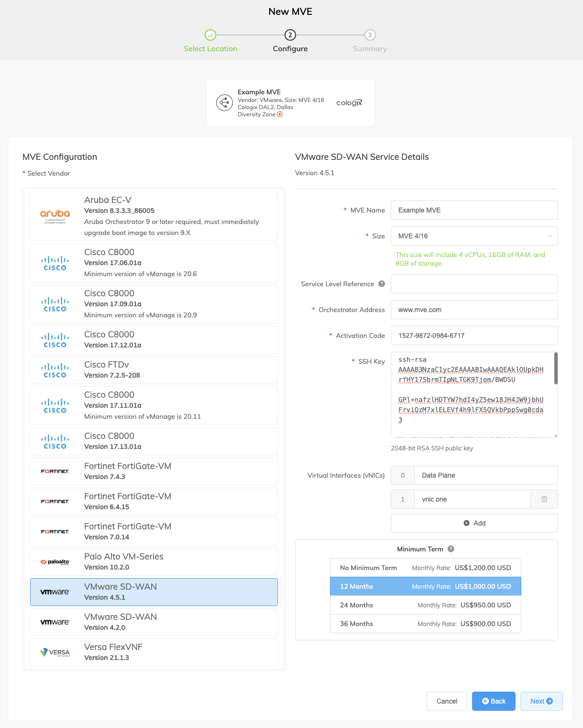The width and height of the screenshot is (583, 728).
Task: Go to the Select Location step label
Action: pyautogui.click(x=210, y=49)
